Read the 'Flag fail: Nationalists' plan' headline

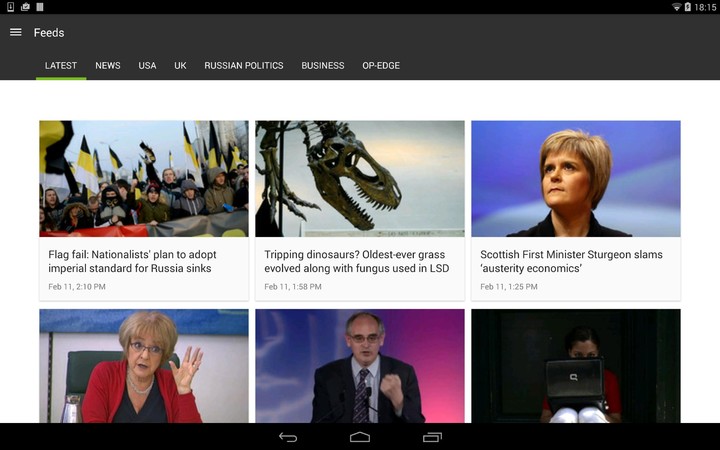tap(133, 261)
